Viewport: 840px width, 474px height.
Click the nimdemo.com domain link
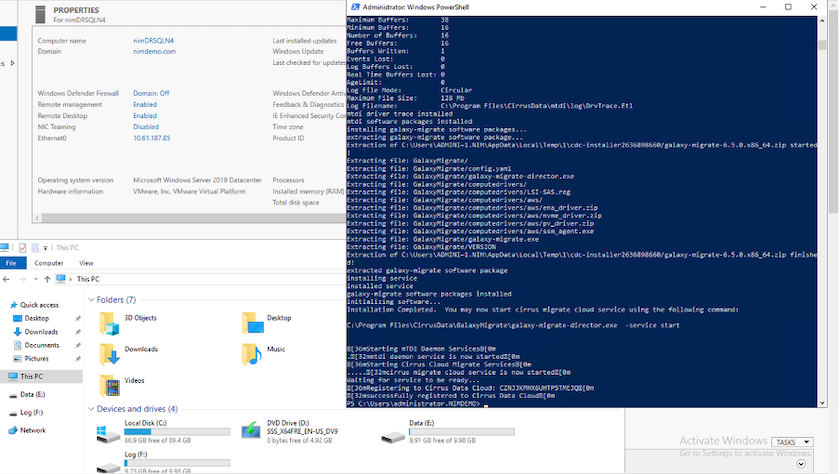(153, 51)
